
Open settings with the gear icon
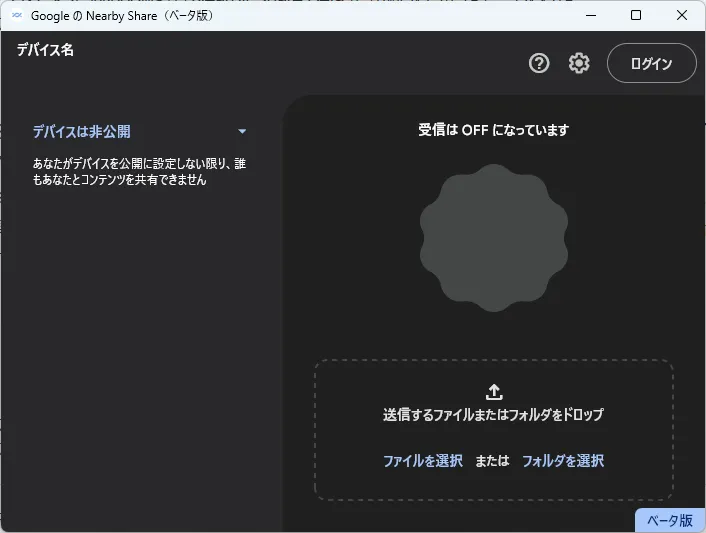tap(579, 63)
